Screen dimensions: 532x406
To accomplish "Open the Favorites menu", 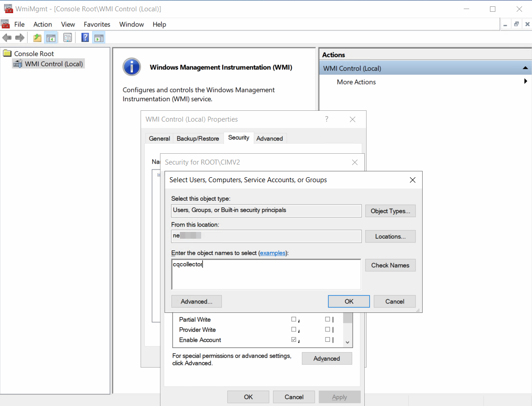I will point(97,24).
